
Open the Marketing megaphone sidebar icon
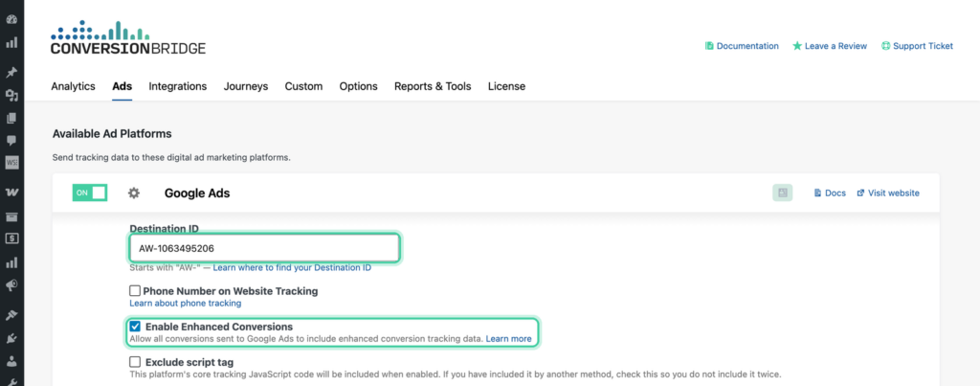[11, 285]
